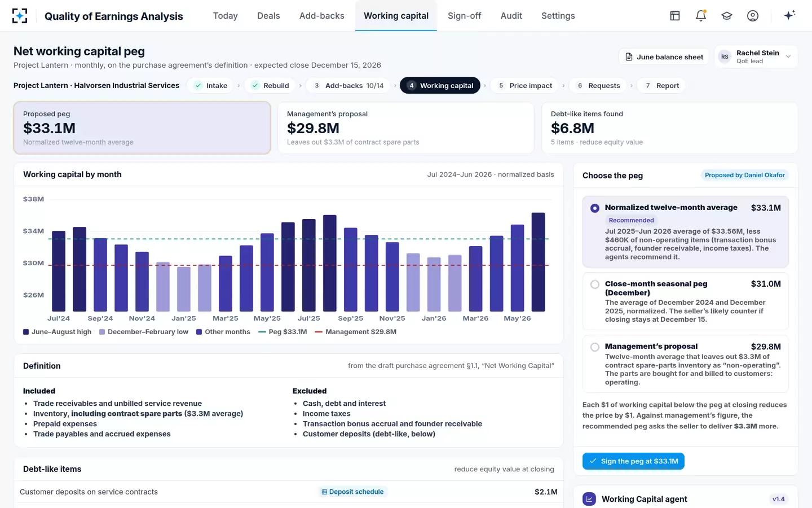
Task: Click the Customer deposits on service contracts row
Action: 289,492
